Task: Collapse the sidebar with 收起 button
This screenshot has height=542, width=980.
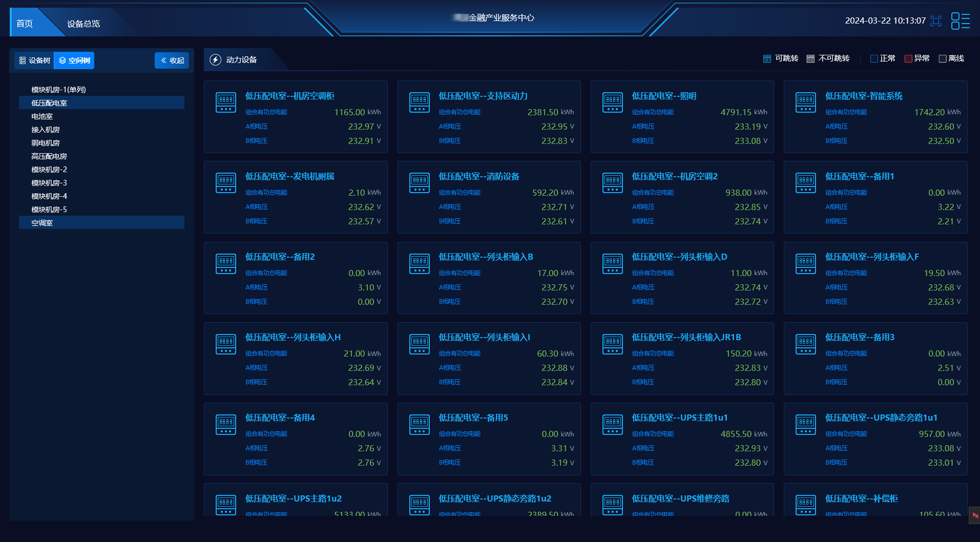Action: [x=172, y=60]
